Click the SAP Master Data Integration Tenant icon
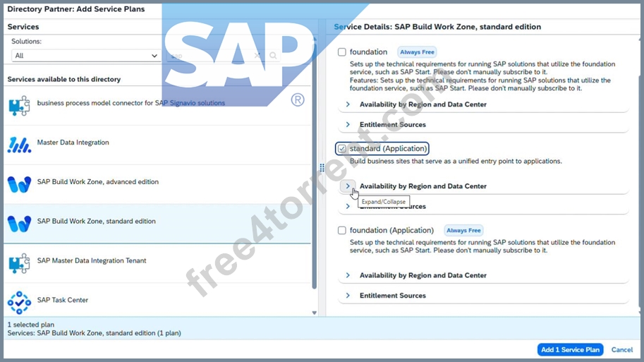644x362 pixels. (x=19, y=263)
